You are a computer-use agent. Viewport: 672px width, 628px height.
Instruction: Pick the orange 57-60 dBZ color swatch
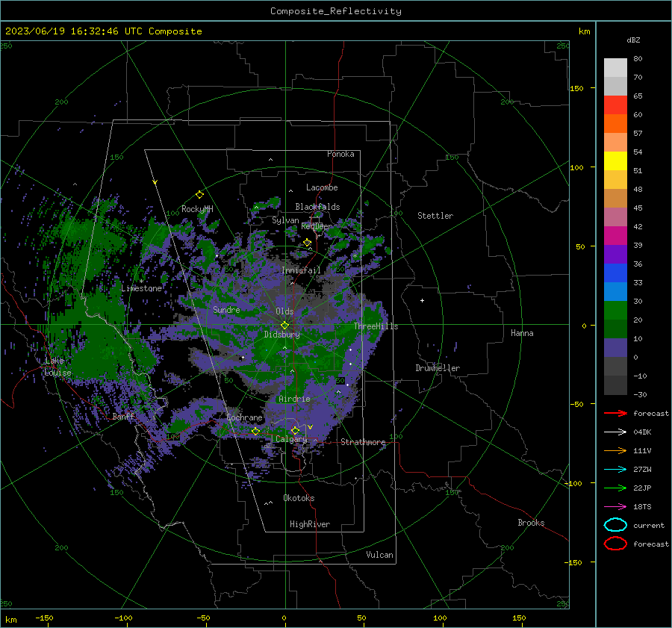point(615,124)
